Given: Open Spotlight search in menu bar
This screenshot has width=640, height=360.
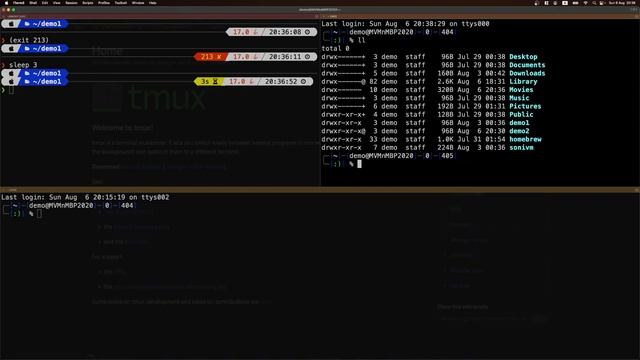Looking at the screenshot, I should 594,3.
